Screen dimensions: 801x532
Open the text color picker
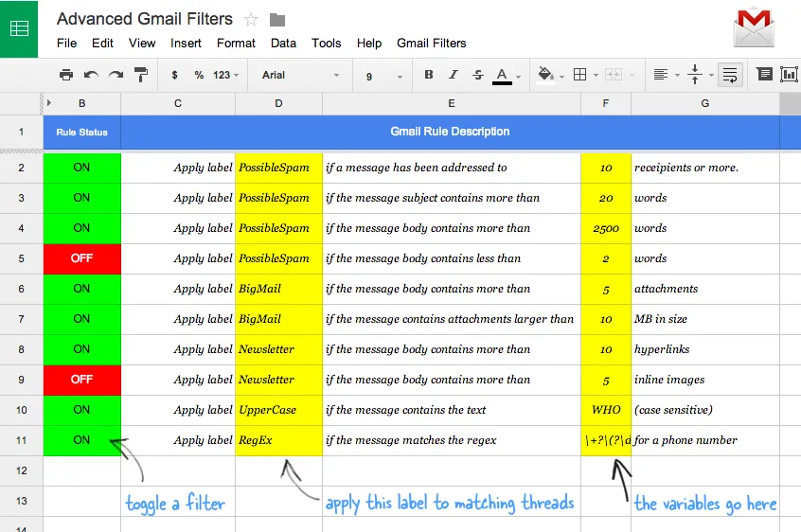click(502, 76)
